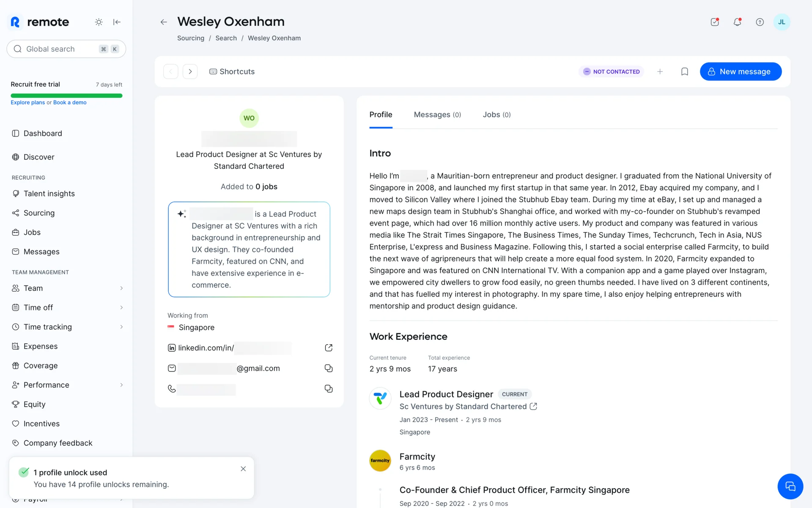This screenshot has height=508, width=812.
Task: Toggle the light/dark theme sun icon
Action: coord(99,22)
